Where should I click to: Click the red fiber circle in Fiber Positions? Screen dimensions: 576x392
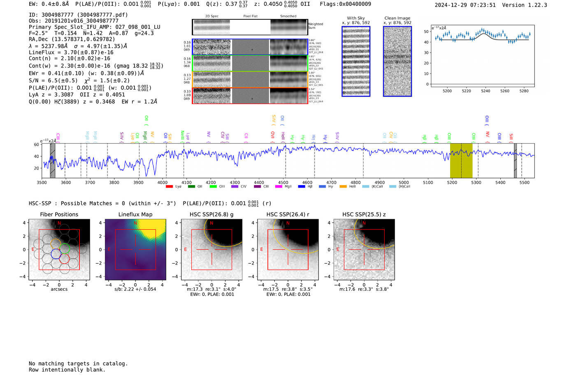(64, 258)
